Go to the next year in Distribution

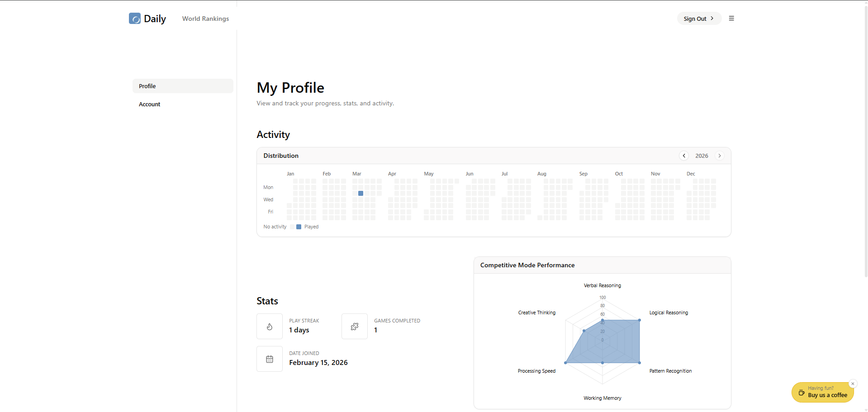(719, 156)
